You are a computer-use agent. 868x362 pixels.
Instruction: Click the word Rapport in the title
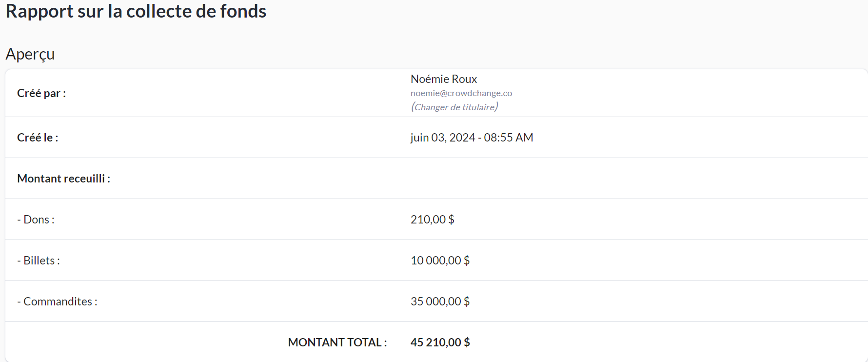pyautogui.click(x=40, y=11)
